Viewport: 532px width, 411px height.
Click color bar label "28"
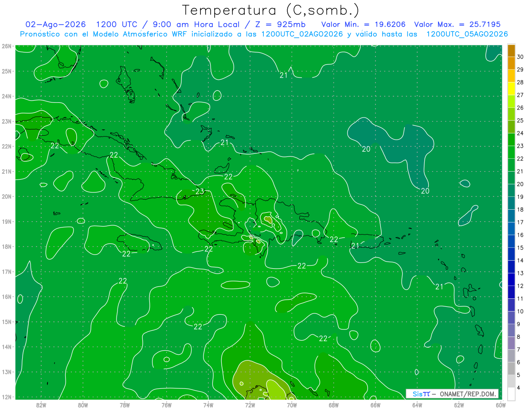520,82
